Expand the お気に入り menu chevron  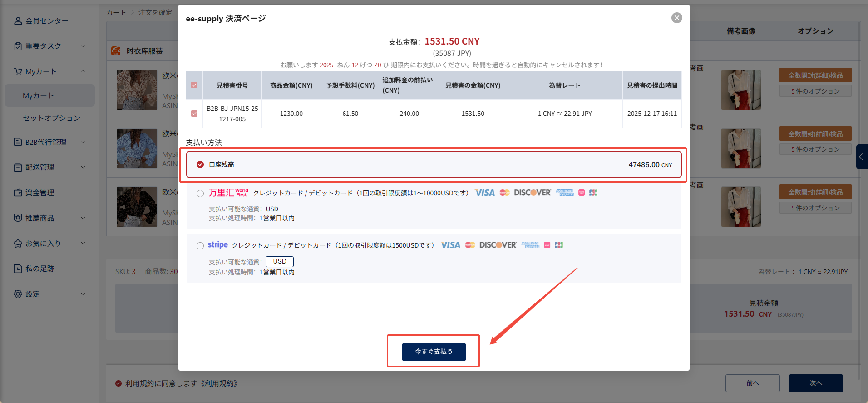(x=83, y=243)
